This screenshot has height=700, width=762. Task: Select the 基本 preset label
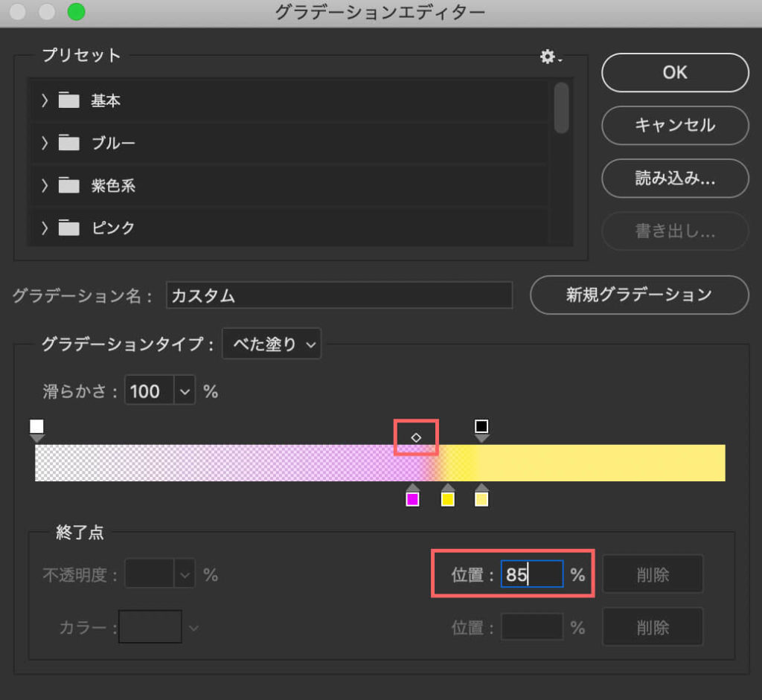click(x=106, y=101)
